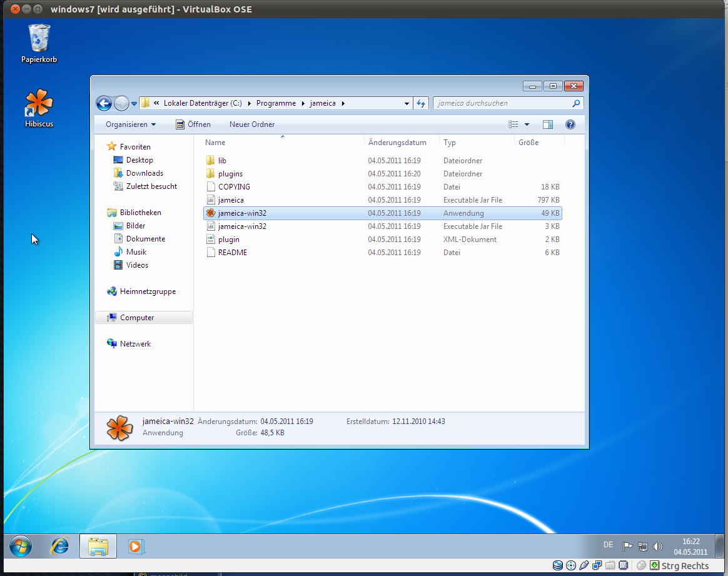
Task: Select Bibliotheken in the navigation pane
Action: pos(134,213)
